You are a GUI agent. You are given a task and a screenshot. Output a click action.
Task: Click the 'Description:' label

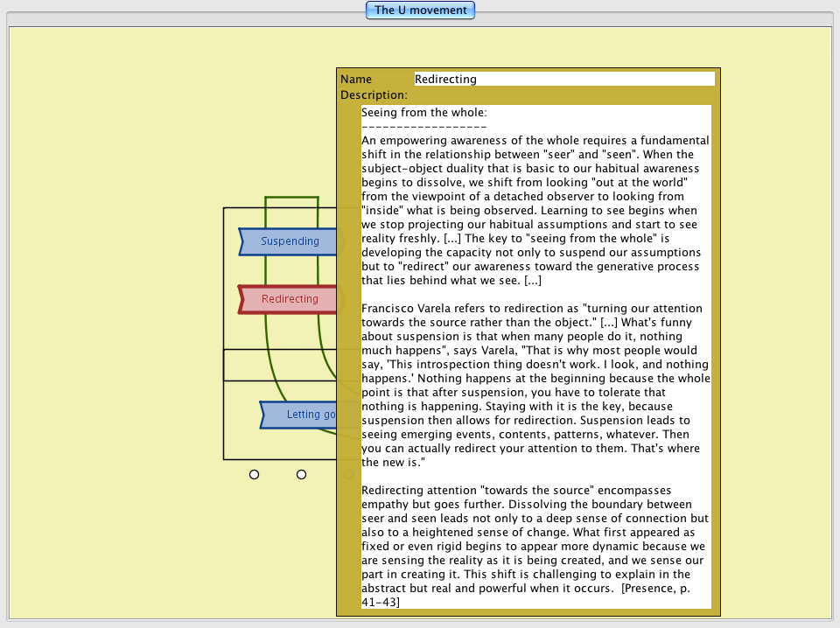[x=374, y=94]
